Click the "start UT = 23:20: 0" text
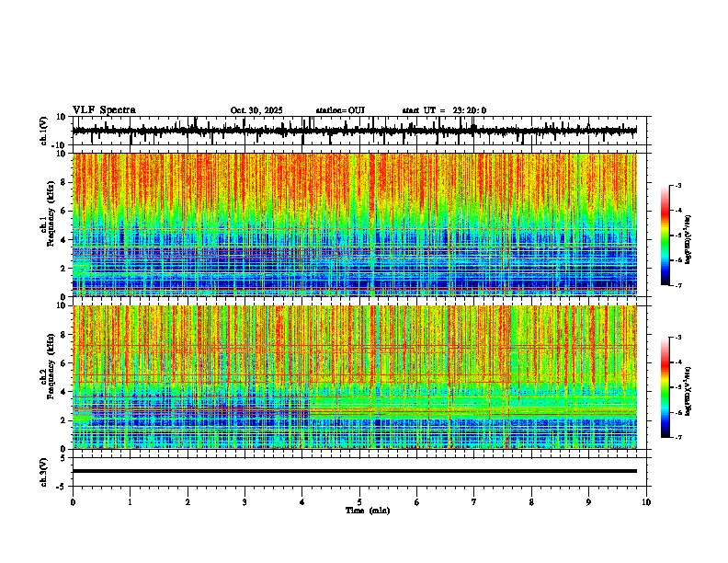 click(444, 110)
